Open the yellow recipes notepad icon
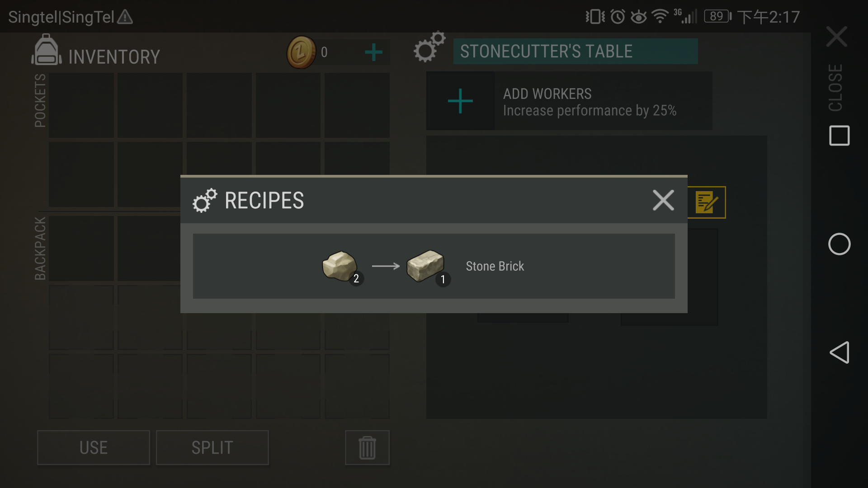This screenshot has height=488, width=868. [707, 202]
